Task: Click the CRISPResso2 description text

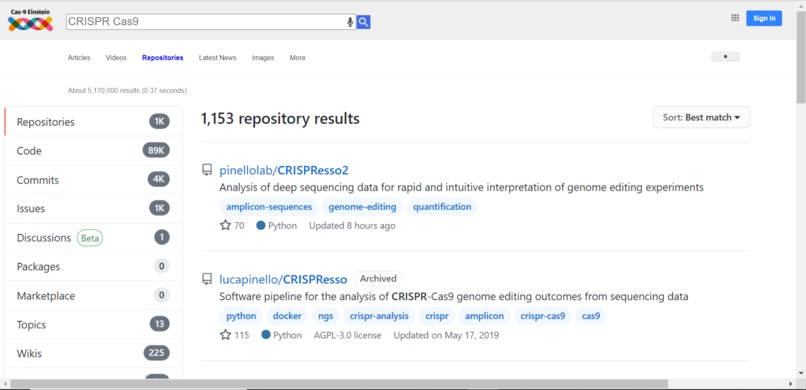Action: tap(461, 188)
